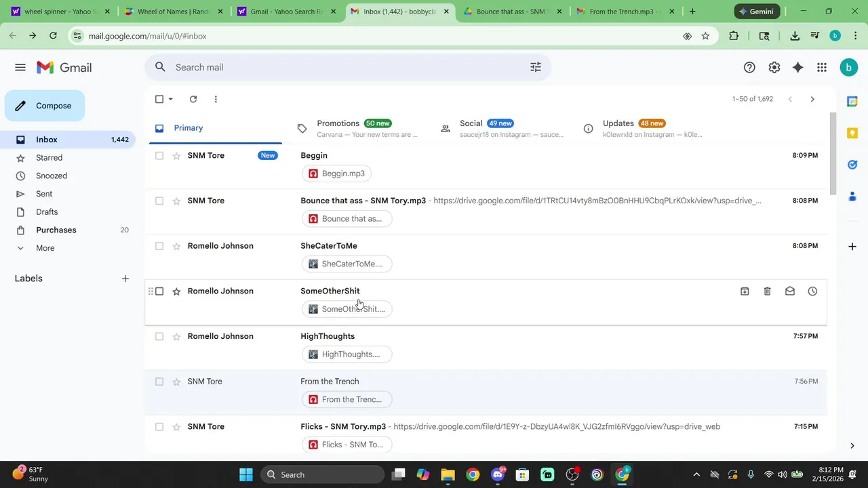Image resolution: width=868 pixels, height=488 pixels.
Task: Open the More options three-dot menu above inbox
Action: 216,99
